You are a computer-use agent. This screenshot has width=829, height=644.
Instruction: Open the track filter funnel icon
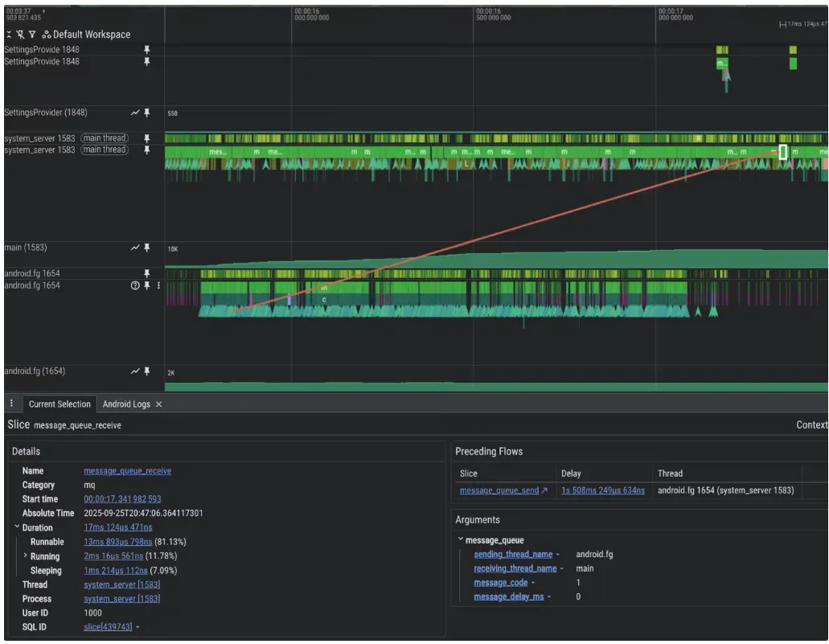click(x=32, y=35)
